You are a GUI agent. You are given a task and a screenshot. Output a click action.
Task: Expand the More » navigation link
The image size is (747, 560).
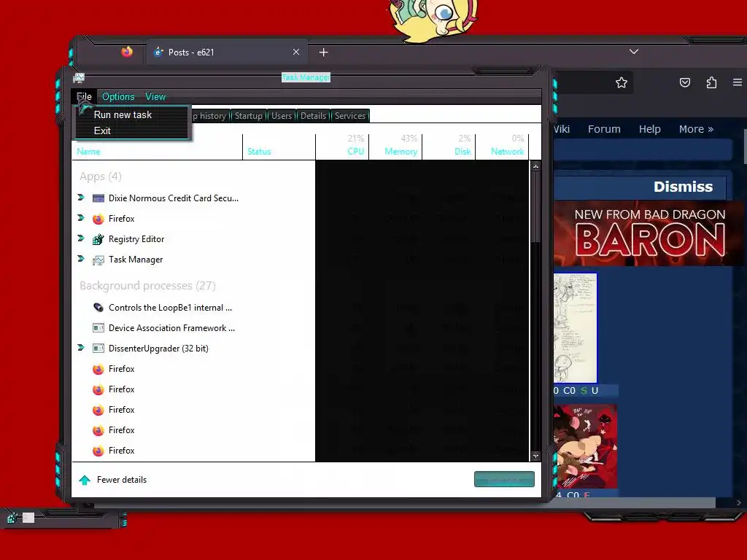(x=696, y=129)
